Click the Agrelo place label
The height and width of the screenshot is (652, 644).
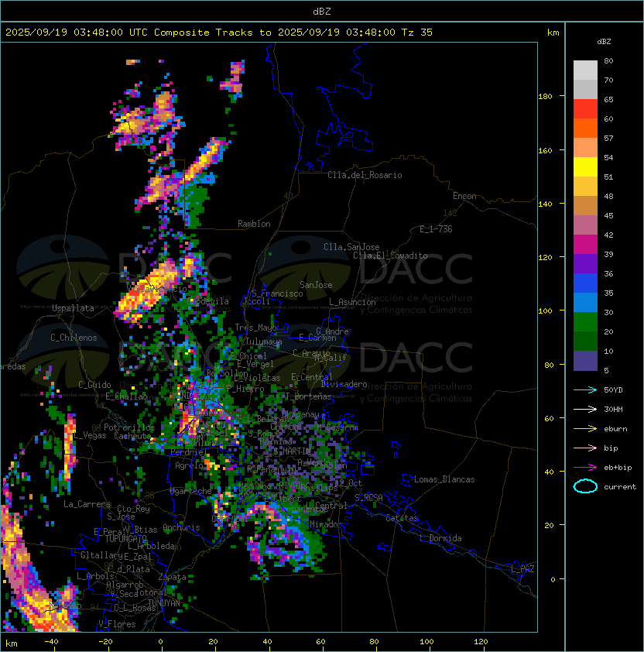[x=189, y=465]
